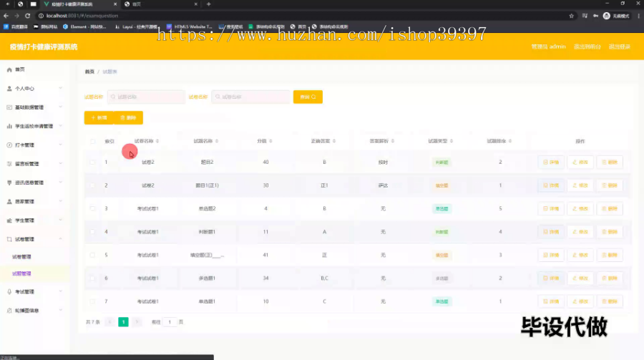Click the yellow query search button

click(x=308, y=97)
